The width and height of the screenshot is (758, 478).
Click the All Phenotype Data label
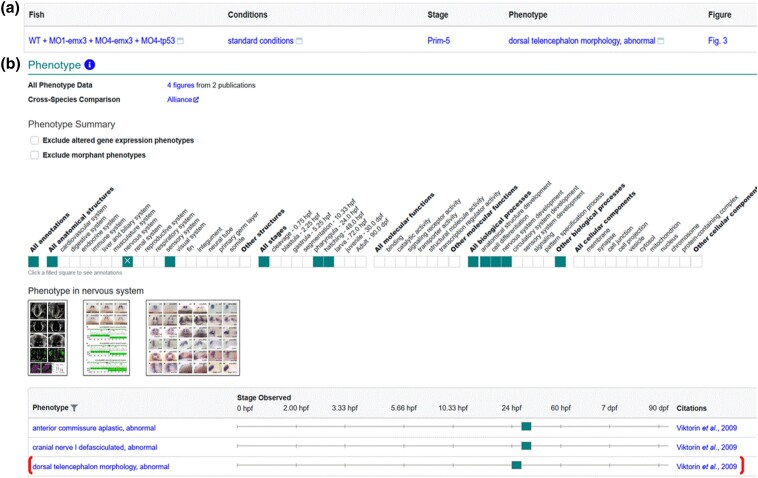point(60,85)
